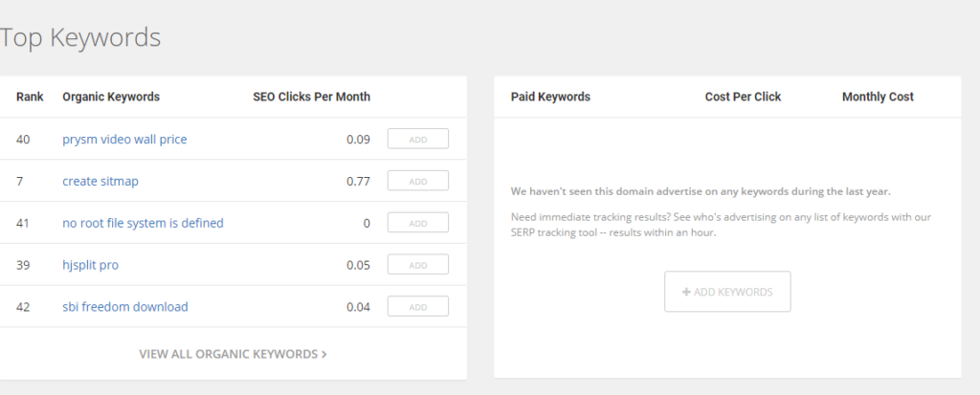Open the 'create sitemap' keyword link
The height and width of the screenshot is (395, 980).
coord(94,181)
